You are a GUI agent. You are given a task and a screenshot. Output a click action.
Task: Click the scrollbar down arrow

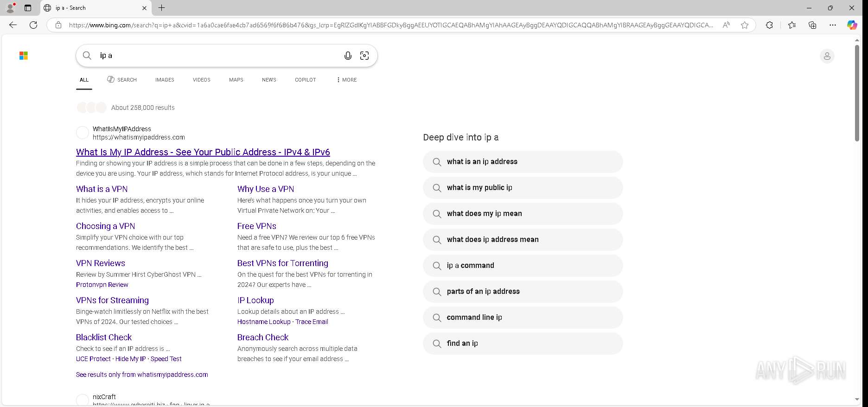(857, 399)
